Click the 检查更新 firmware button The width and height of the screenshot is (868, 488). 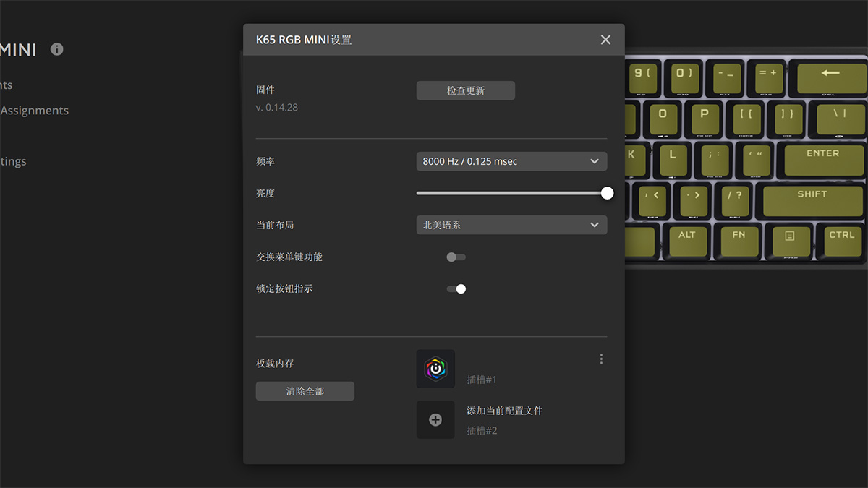pos(466,90)
